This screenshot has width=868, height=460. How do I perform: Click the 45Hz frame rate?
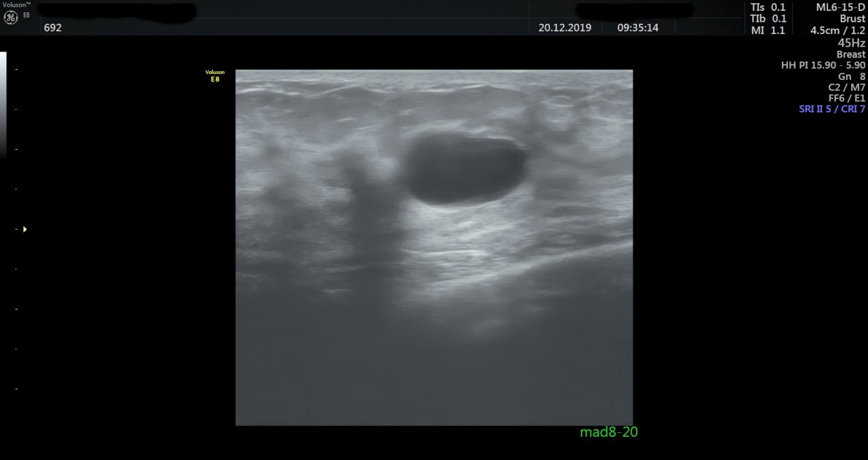click(x=852, y=43)
